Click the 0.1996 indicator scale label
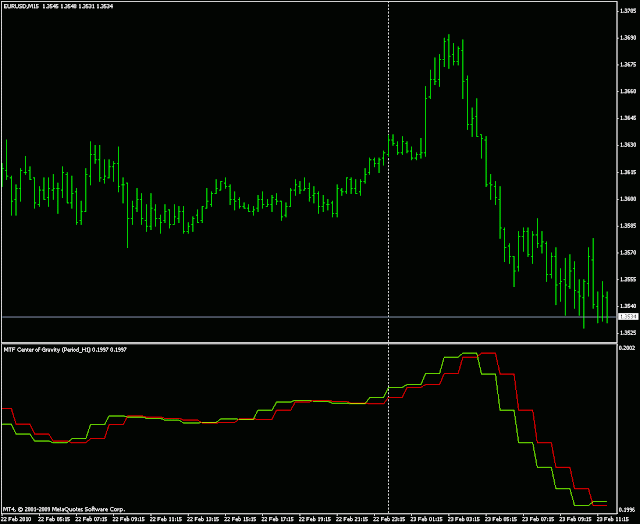Image resolution: width=640 pixels, height=524 pixels. (628, 510)
